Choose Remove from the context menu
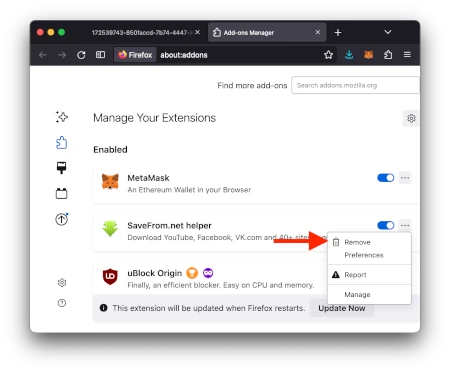 pos(369,242)
